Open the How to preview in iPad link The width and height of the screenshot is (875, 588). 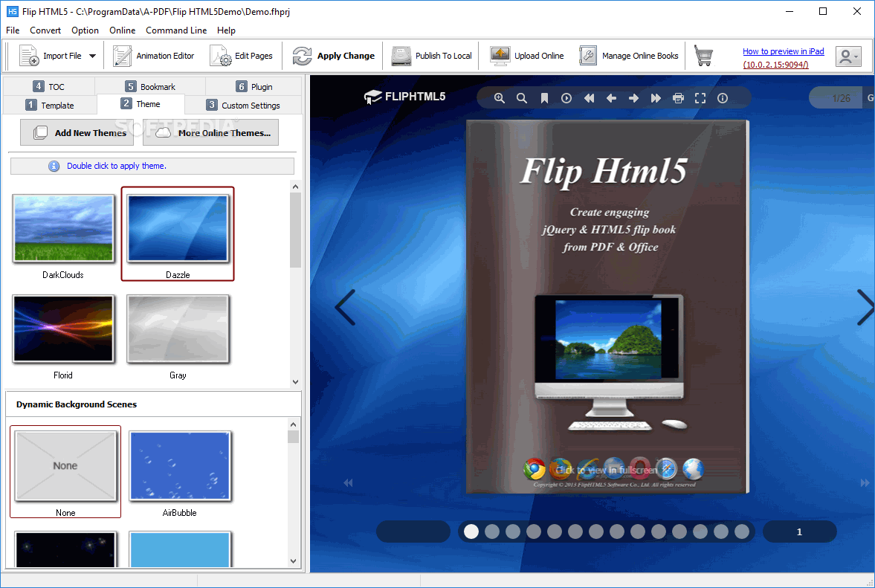point(783,51)
